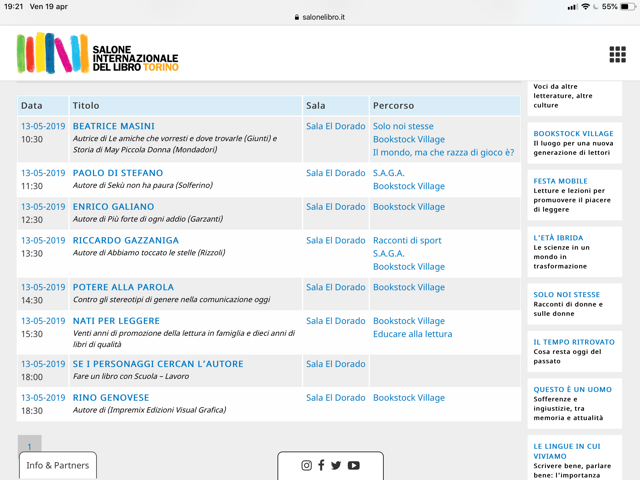Tap the lock icon in address bar
This screenshot has width=640, height=480.
point(297,17)
